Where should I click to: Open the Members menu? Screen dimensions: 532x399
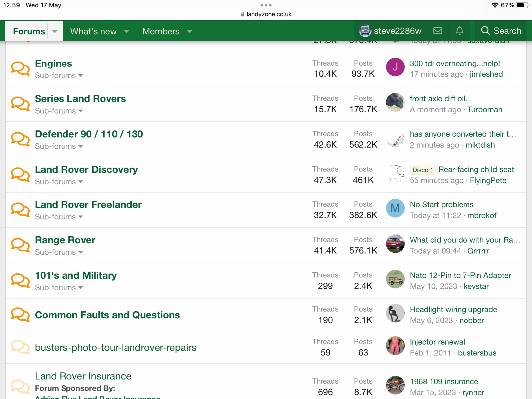[161, 31]
